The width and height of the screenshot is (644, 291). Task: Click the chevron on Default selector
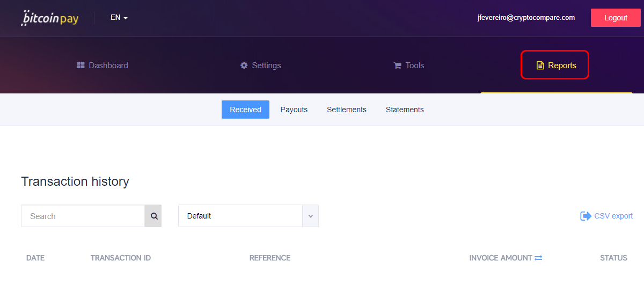tap(310, 216)
